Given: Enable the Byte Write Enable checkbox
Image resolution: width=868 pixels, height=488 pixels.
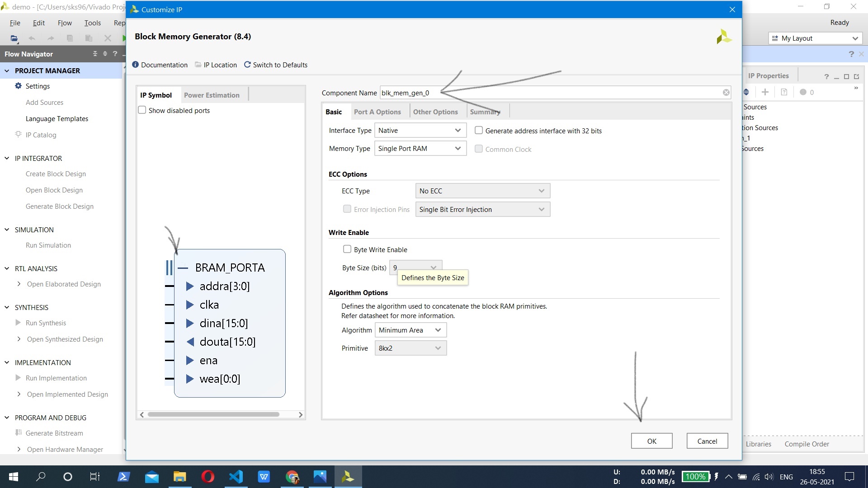Looking at the screenshot, I should point(347,249).
